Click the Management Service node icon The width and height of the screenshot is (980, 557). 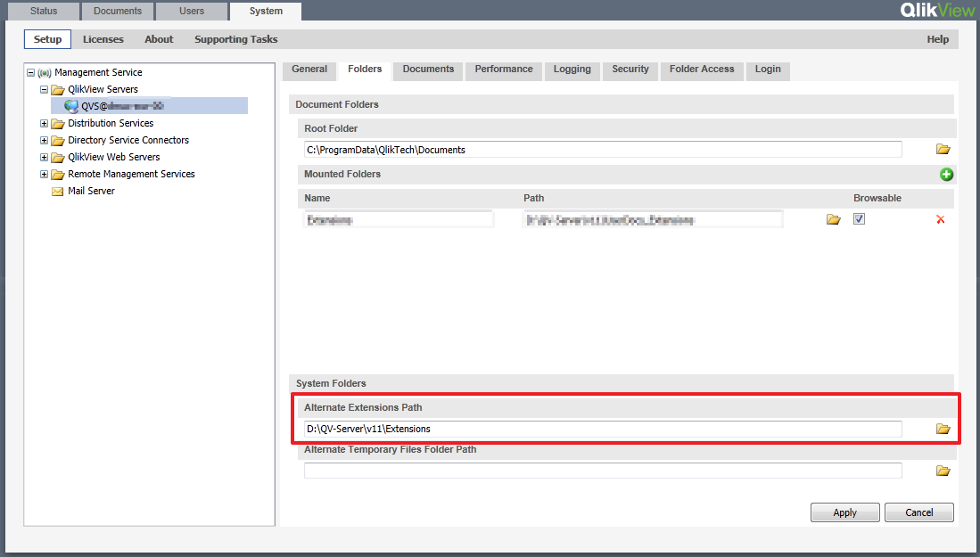click(x=45, y=72)
